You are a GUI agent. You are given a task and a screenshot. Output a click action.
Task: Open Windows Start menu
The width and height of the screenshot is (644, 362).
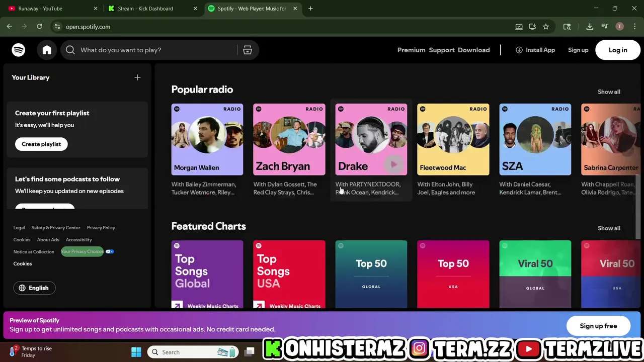pos(136,352)
